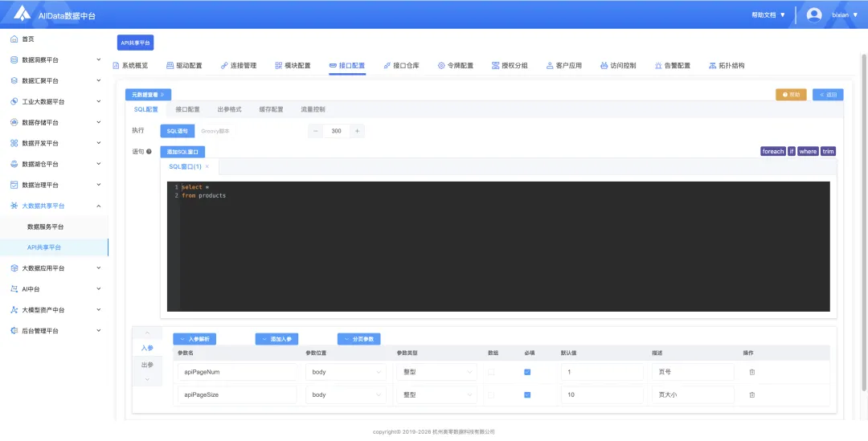
Task: Switch to the 缓存配置 tab
Action: coord(272,109)
